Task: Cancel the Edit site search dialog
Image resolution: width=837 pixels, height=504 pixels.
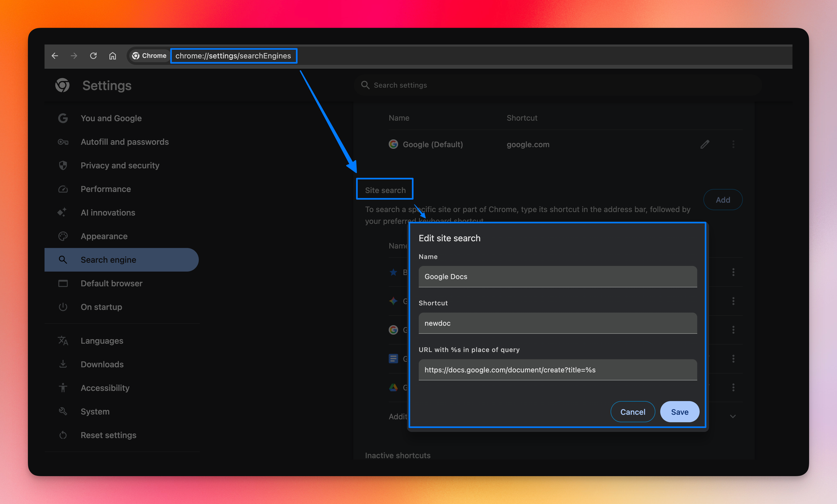Action: 632,412
